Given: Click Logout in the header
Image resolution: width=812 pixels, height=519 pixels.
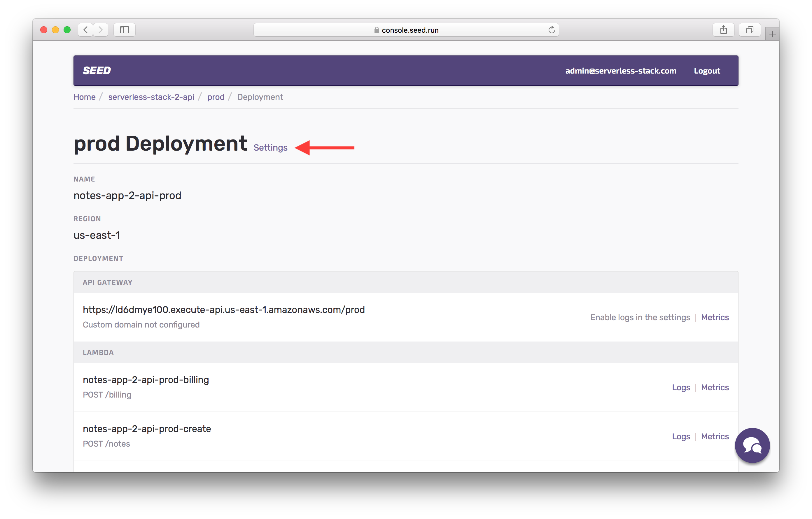Looking at the screenshot, I should click(x=707, y=71).
